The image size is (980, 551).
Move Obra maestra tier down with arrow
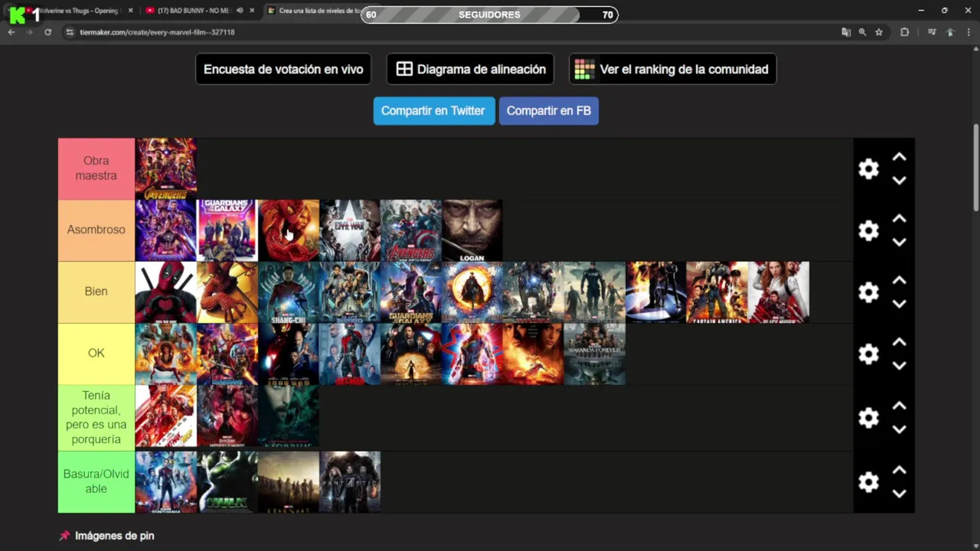[x=900, y=181]
